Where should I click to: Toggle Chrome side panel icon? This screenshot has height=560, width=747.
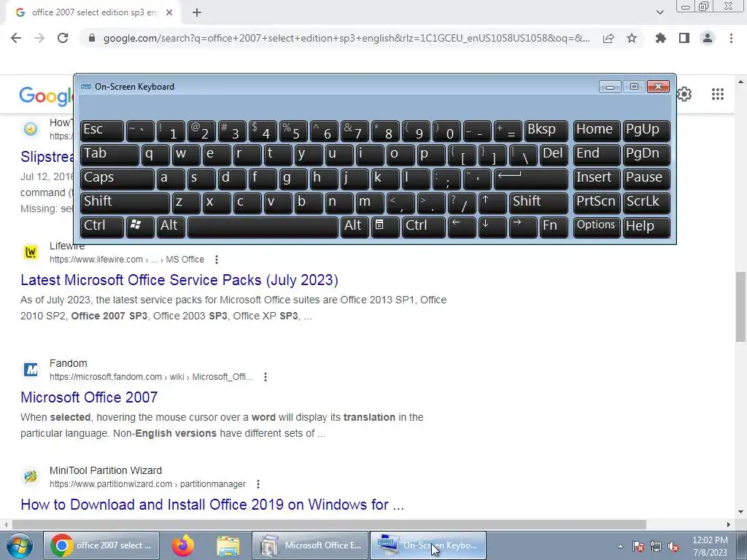684,38
